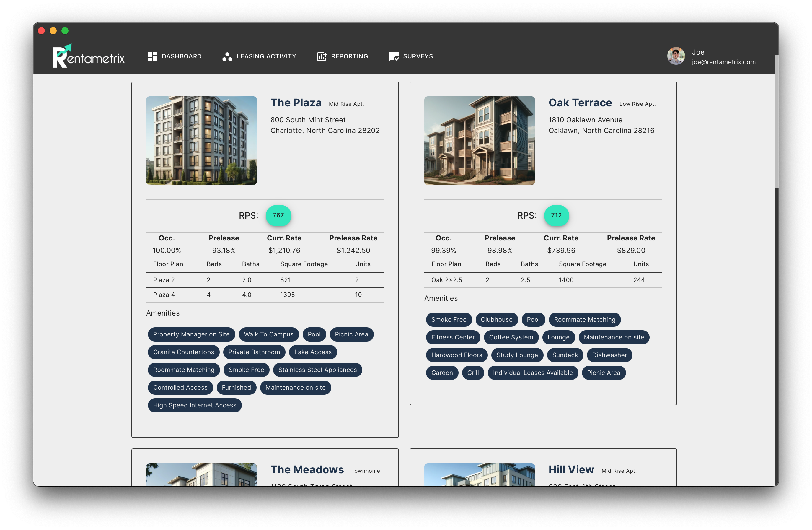Screen dimensions: 812x530
Task: Open the DASHBOARD menu item
Action: 182,56
